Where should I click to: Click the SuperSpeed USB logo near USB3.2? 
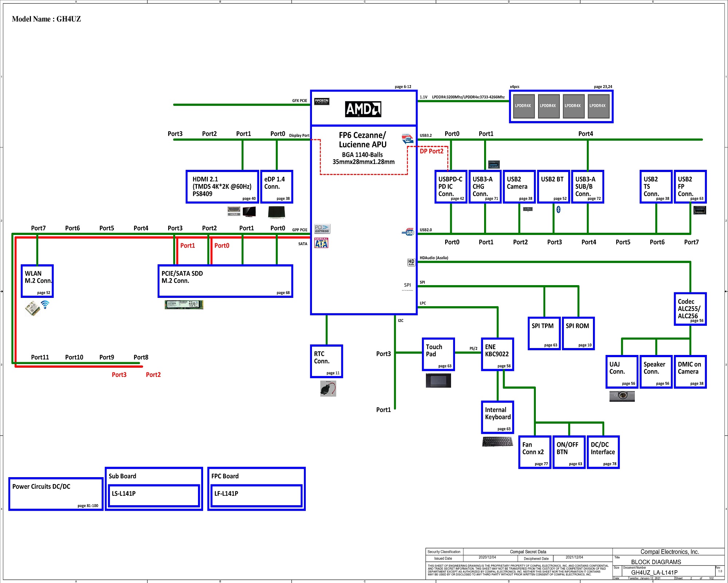pyautogui.click(x=408, y=139)
